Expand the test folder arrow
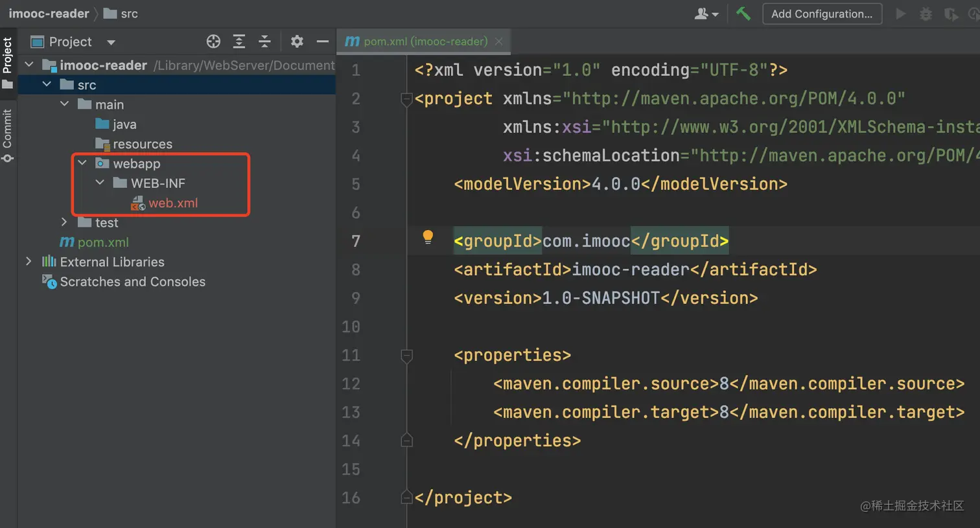980x528 pixels. pyautogui.click(x=64, y=222)
